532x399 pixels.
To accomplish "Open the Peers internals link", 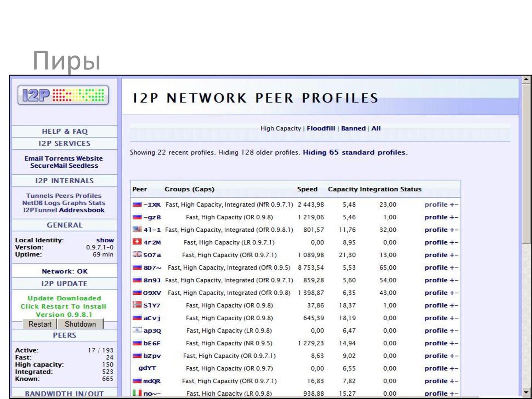I will (x=64, y=195).
